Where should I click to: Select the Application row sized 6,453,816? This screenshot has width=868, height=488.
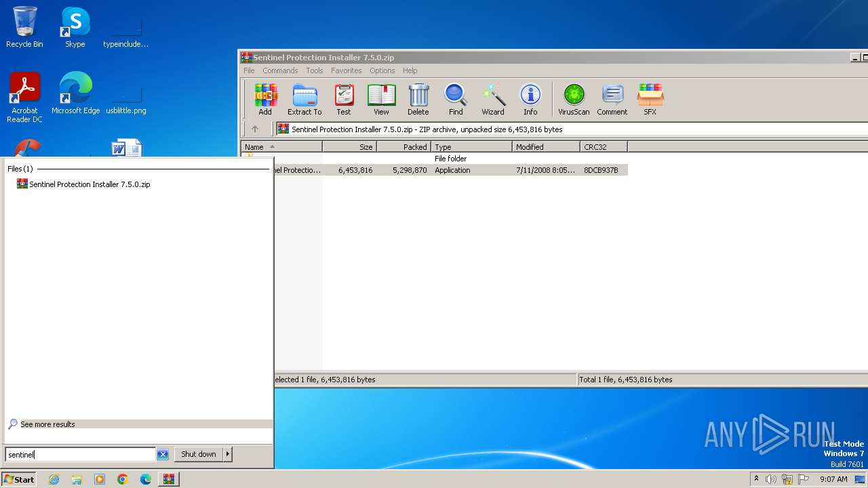pyautogui.click(x=450, y=170)
